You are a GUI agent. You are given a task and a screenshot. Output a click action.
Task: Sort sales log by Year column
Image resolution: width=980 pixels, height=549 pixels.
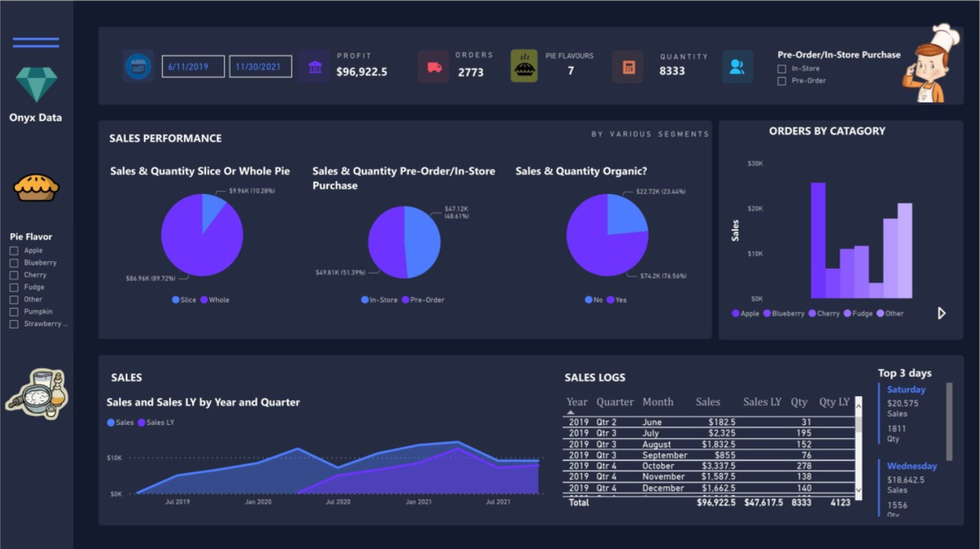tap(577, 402)
